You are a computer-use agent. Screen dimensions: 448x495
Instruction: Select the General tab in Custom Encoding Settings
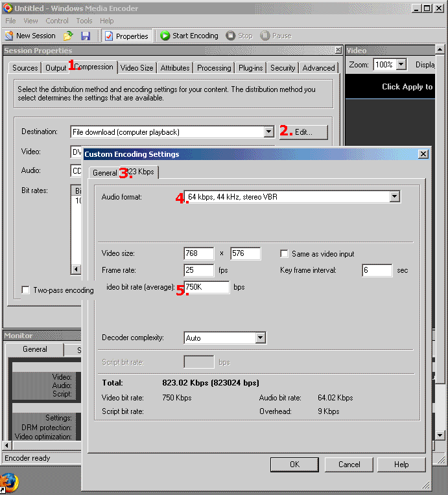[x=104, y=173]
